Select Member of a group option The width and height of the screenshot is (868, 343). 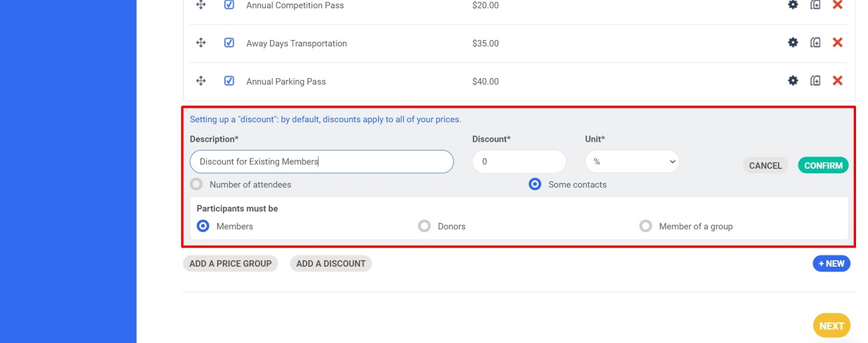645,227
